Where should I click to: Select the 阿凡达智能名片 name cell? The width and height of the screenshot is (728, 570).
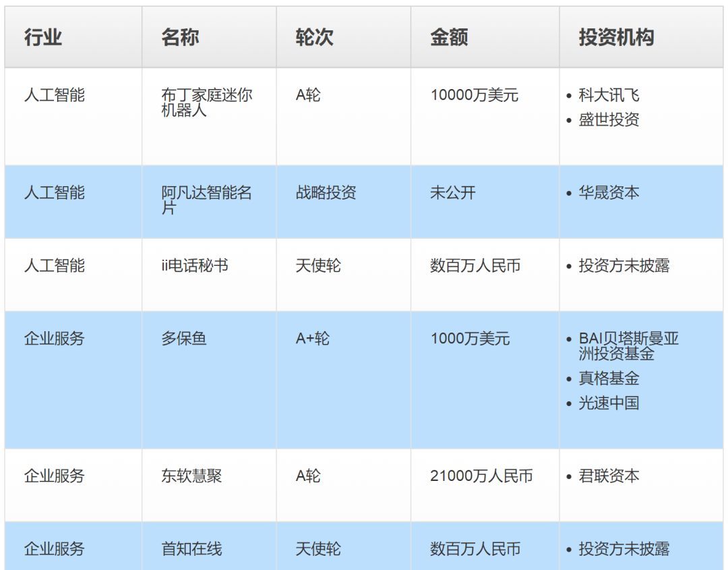coord(206,200)
